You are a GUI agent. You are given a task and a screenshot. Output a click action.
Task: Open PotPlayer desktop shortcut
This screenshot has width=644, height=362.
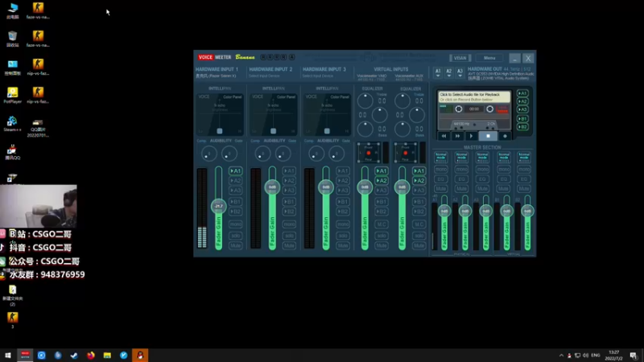12,95
